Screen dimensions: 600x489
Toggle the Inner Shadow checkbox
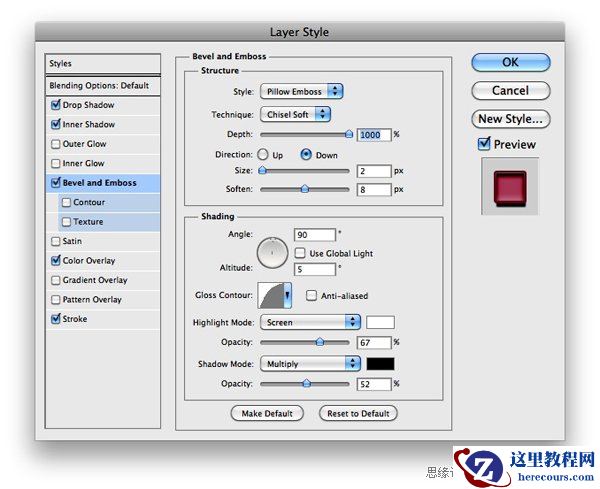(56, 124)
